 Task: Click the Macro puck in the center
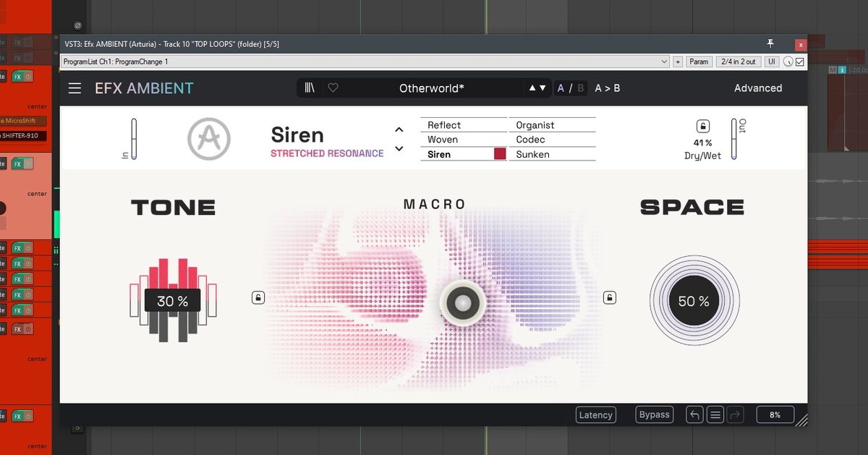click(x=464, y=302)
